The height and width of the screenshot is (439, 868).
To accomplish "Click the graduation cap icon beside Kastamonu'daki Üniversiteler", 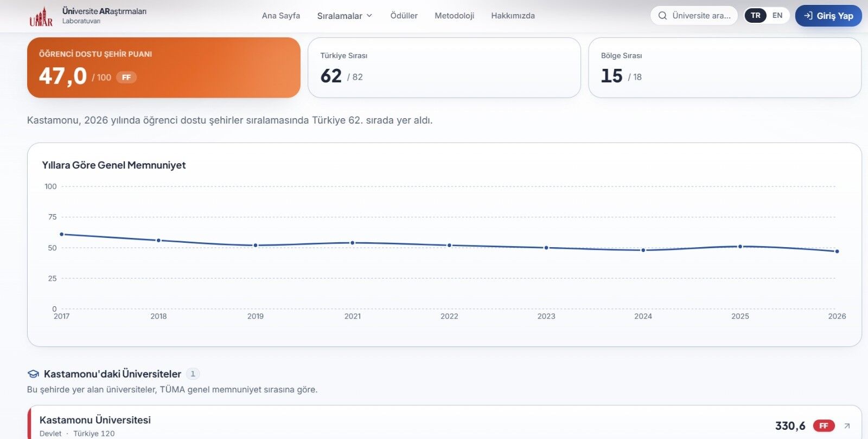I will point(33,374).
